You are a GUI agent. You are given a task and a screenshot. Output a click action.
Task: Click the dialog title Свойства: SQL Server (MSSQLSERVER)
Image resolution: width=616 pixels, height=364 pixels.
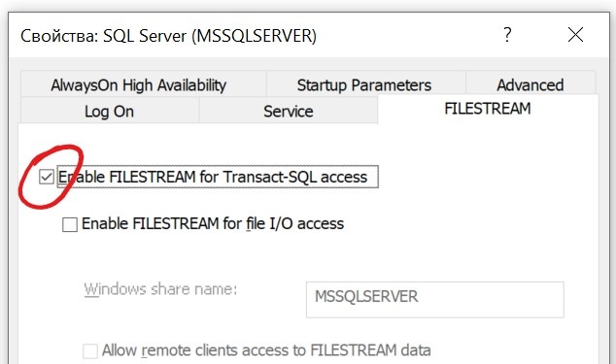tap(168, 36)
